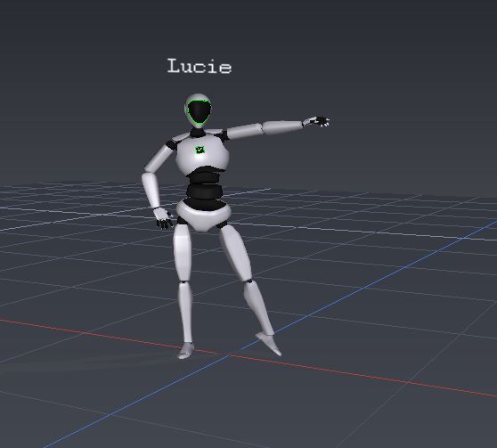Viewport: 497px width, 448px height.
Task: Click the Lucie name label
Action: pyautogui.click(x=200, y=66)
